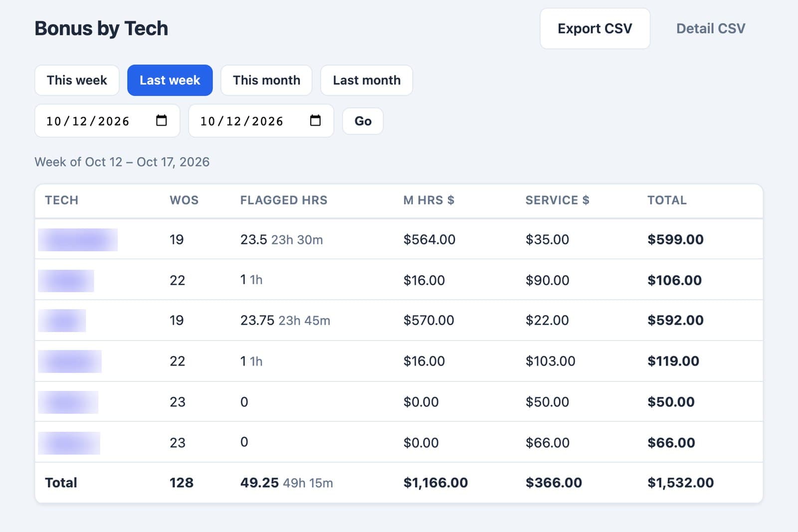Switch to the Last month range
This screenshot has width=798, height=532.
click(367, 80)
